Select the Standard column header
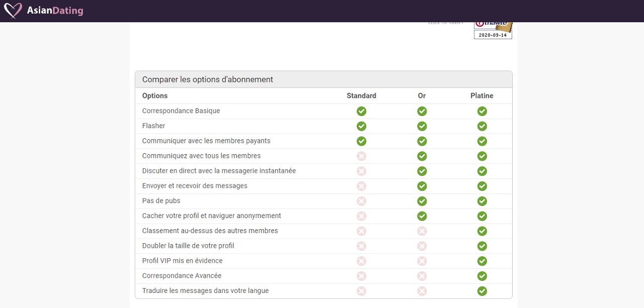644x308 pixels. coord(361,96)
